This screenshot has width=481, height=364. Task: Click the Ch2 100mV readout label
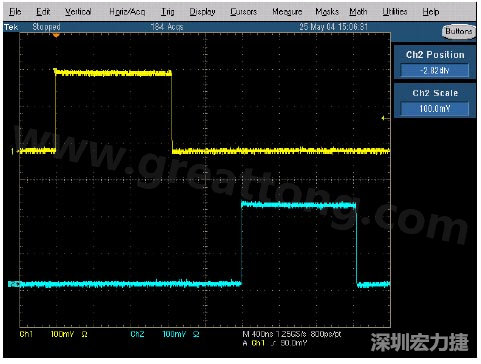[x=174, y=334]
